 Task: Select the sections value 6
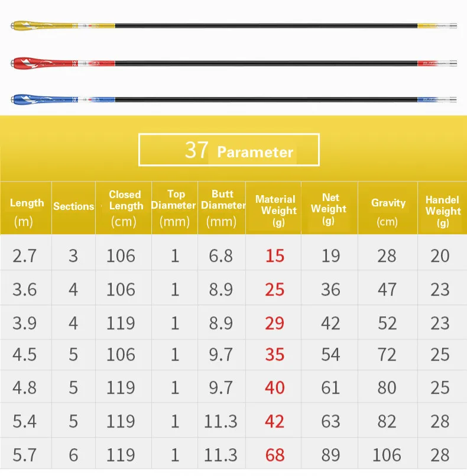tap(73, 455)
